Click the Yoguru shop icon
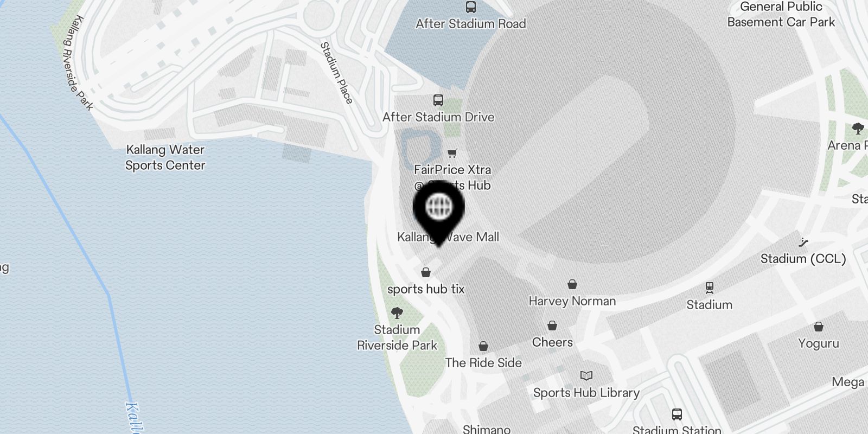The width and height of the screenshot is (868, 434). (x=819, y=327)
